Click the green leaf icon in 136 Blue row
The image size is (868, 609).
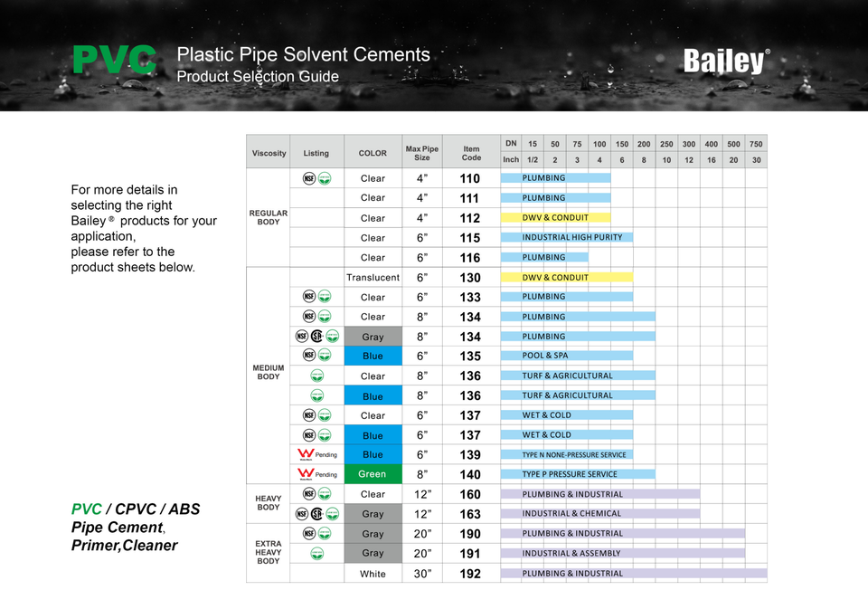click(x=316, y=395)
